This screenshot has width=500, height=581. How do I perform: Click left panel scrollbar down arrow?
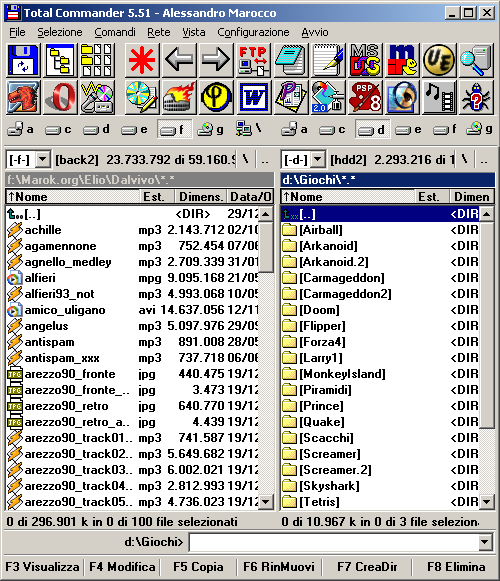click(x=266, y=502)
